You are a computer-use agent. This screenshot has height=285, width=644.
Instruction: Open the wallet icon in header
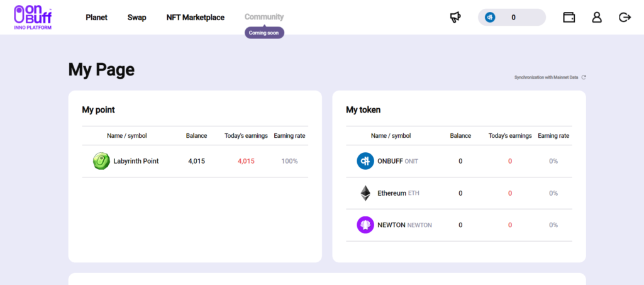click(x=569, y=18)
